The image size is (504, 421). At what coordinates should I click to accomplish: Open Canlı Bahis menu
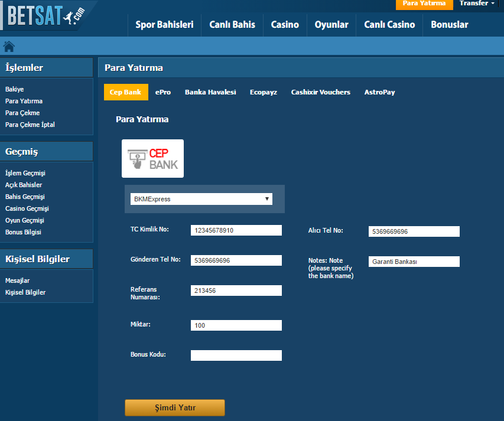pos(232,25)
